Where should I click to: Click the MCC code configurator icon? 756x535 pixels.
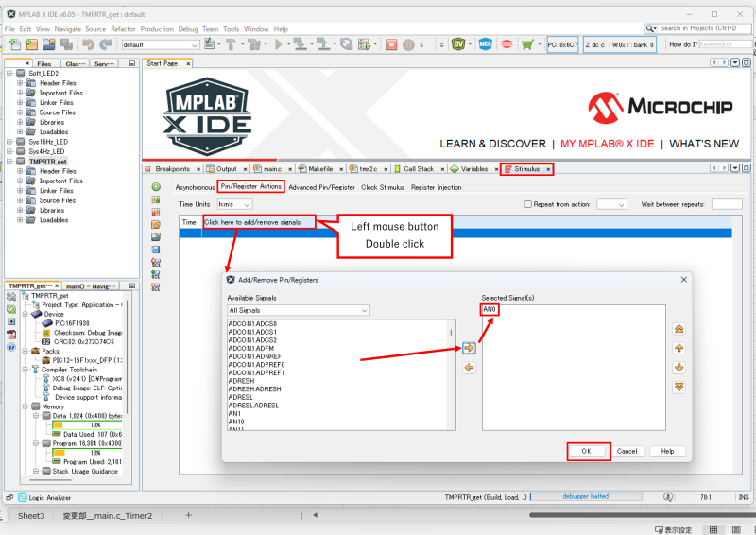485,44
